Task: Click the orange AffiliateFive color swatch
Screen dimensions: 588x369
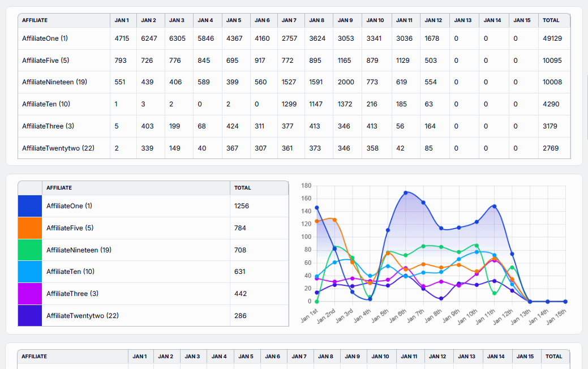Action: pyautogui.click(x=30, y=228)
